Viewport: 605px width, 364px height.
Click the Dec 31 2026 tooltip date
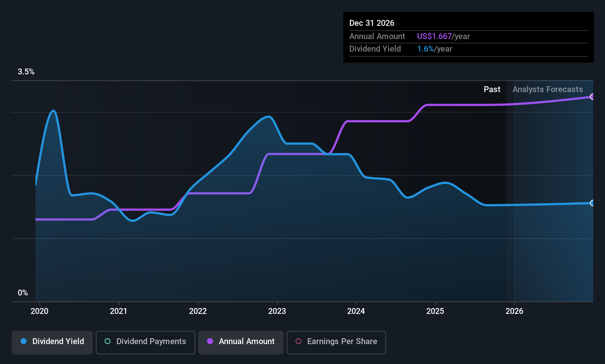(372, 23)
